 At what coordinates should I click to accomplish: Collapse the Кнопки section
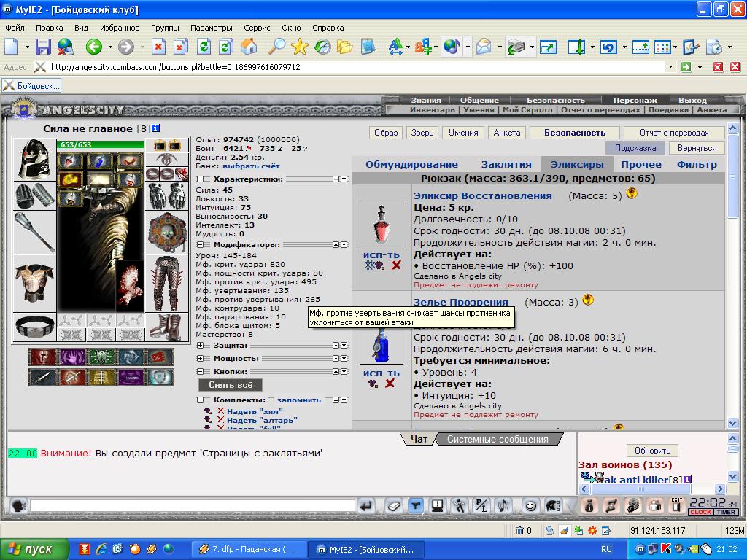click(200, 371)
